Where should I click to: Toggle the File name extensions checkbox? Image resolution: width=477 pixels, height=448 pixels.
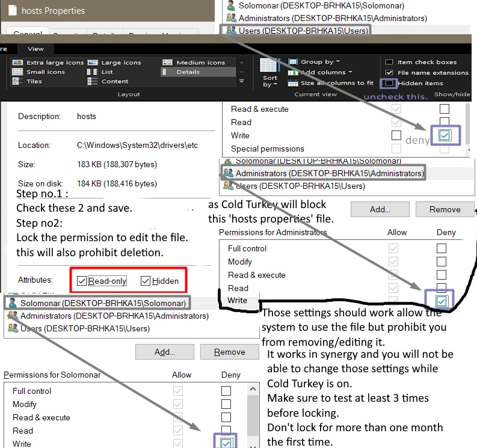(x=389, y=73)
